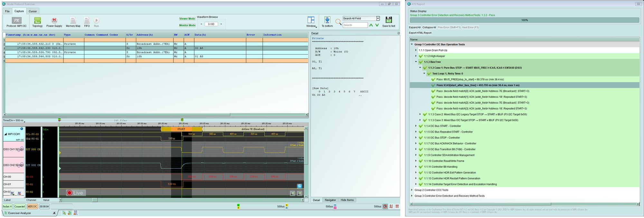Viewport: 644px width, 218px height.
Task: Click Export HTML Report
Action: 420,33
